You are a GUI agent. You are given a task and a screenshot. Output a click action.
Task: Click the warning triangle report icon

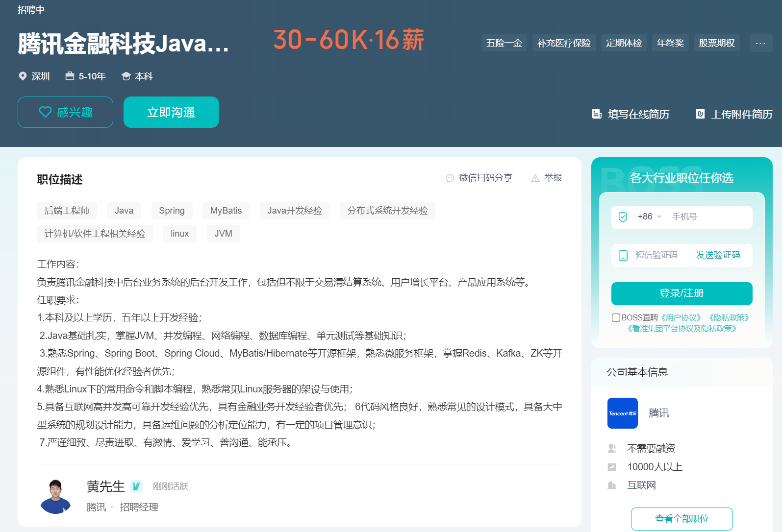[x=535, y=178]
